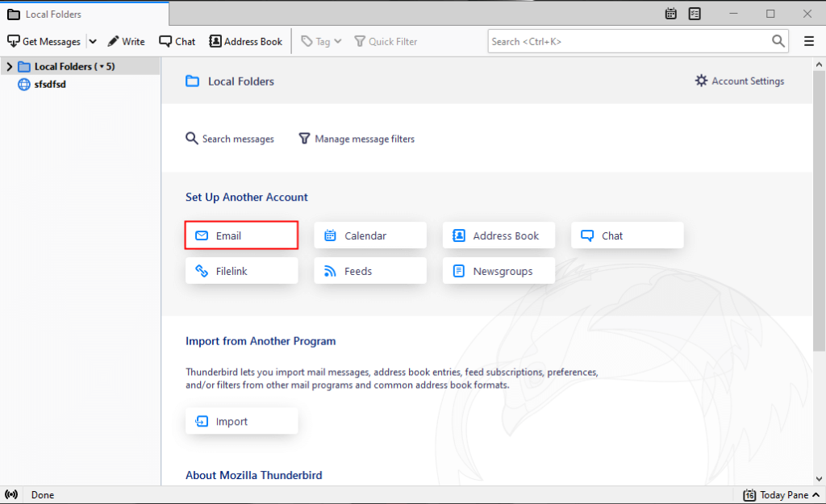Click the document icon on Newsgroups card
The image size is (826, 504).
[459, 271]
